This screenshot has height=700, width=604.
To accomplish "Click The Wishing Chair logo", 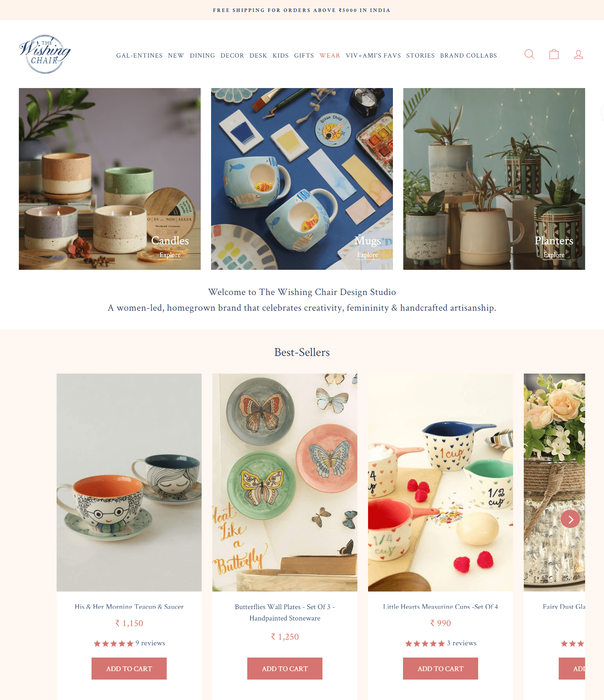I will pyautogui.click(x=45, y=54).
